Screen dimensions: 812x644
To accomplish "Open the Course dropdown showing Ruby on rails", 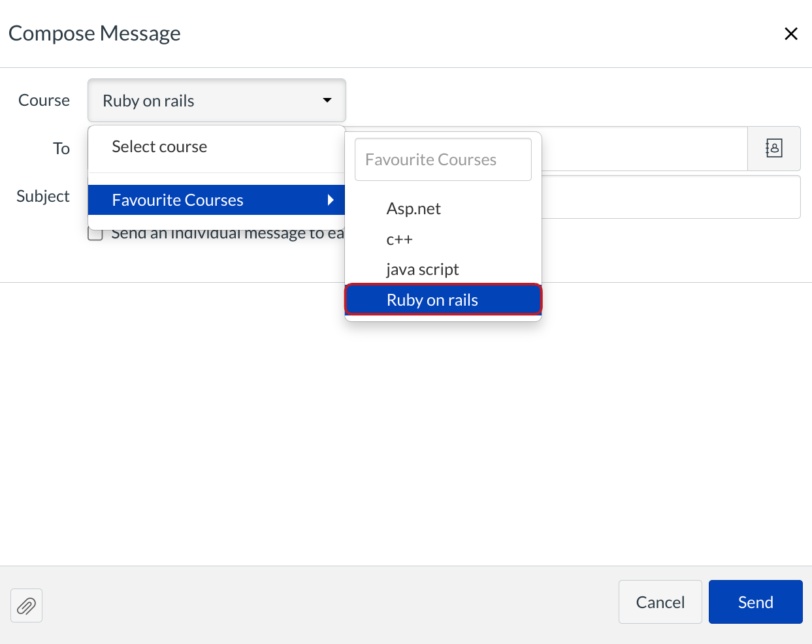I will click(216, 101).
